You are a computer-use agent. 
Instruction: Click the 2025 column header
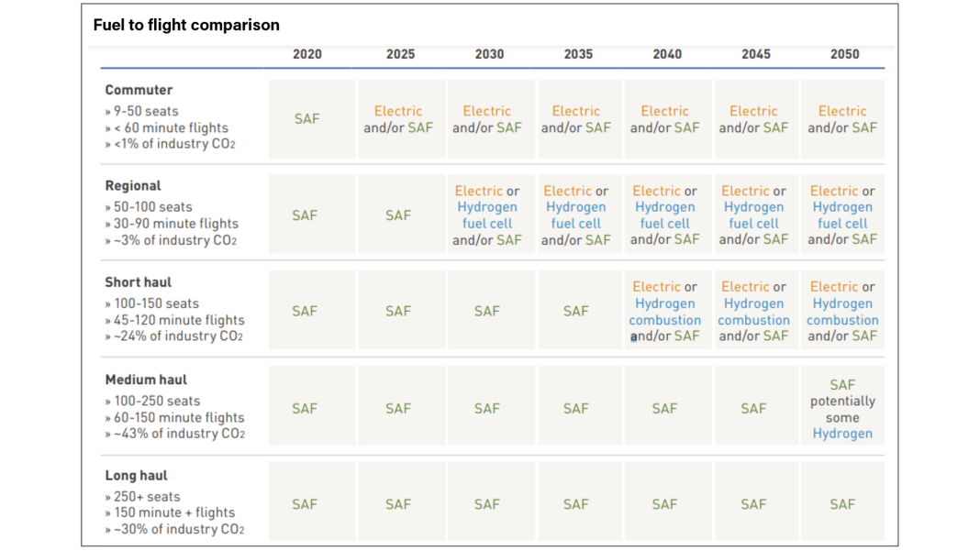pos(400,54)
